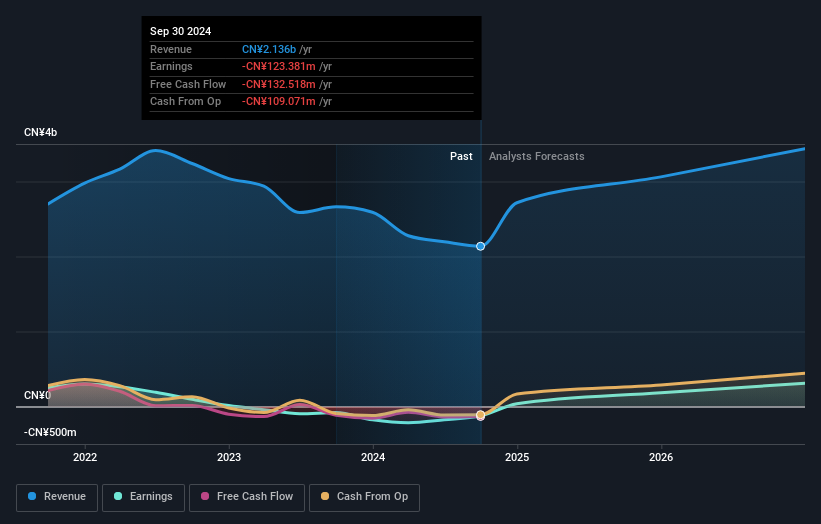Click the Revenue row label in tooltip
The height and width of the screenshot is (524, 821).
pos(171,49)
